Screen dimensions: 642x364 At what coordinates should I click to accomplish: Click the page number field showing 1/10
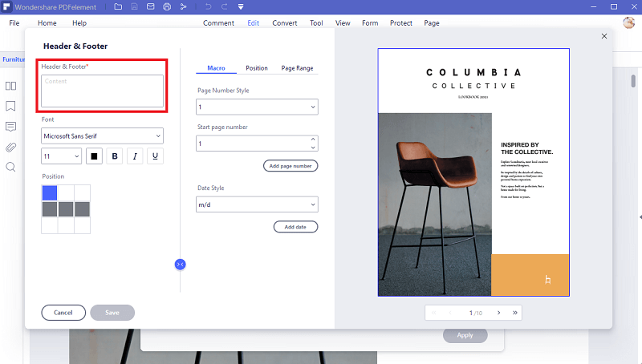[475, 313]
